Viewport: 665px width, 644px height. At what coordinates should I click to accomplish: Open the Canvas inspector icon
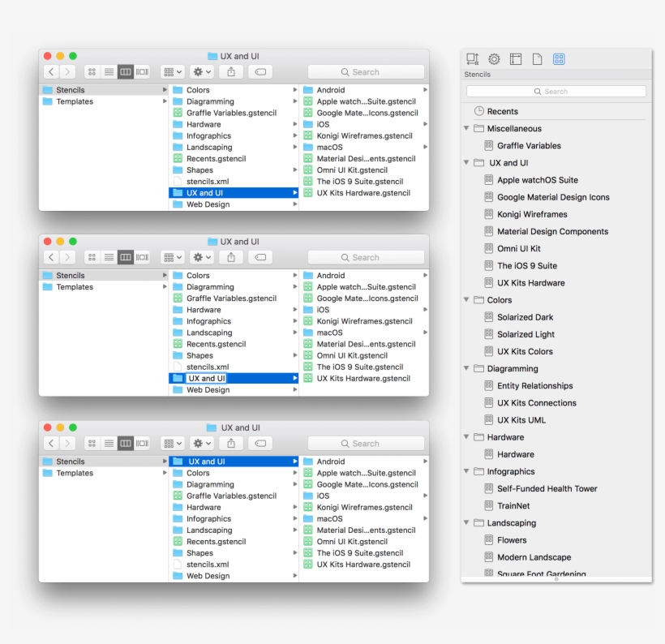pos(516,59)
